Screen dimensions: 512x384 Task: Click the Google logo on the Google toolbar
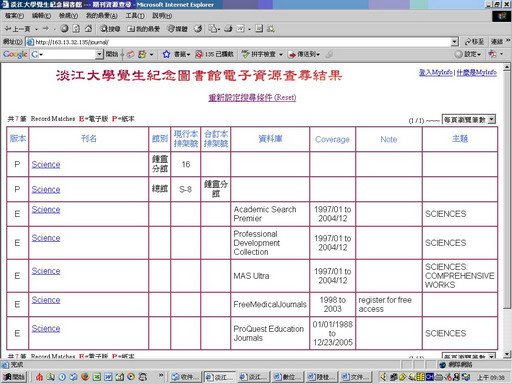15,54
